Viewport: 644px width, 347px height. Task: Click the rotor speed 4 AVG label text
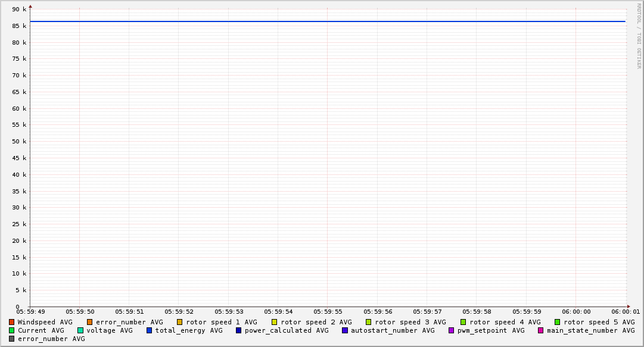pos(505,322)
